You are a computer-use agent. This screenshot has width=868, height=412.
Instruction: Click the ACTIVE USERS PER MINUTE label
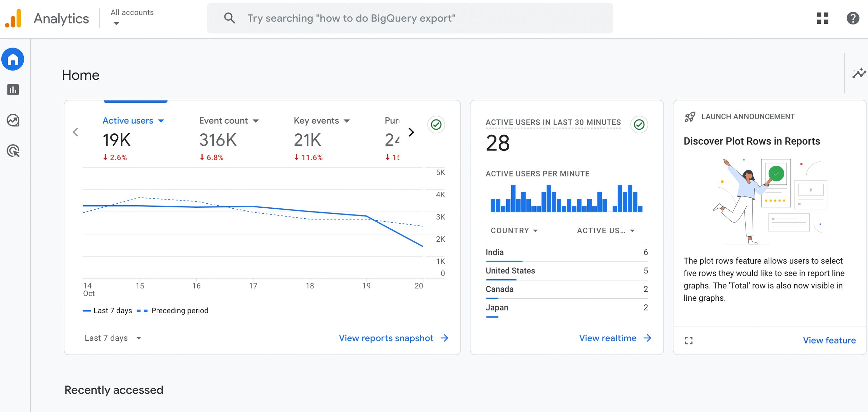[x=537, y=174]
